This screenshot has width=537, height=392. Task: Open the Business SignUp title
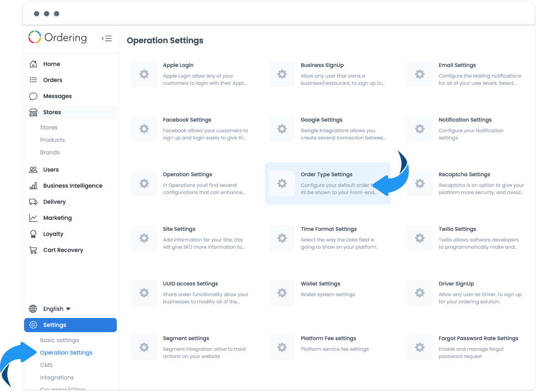(322, 65)
